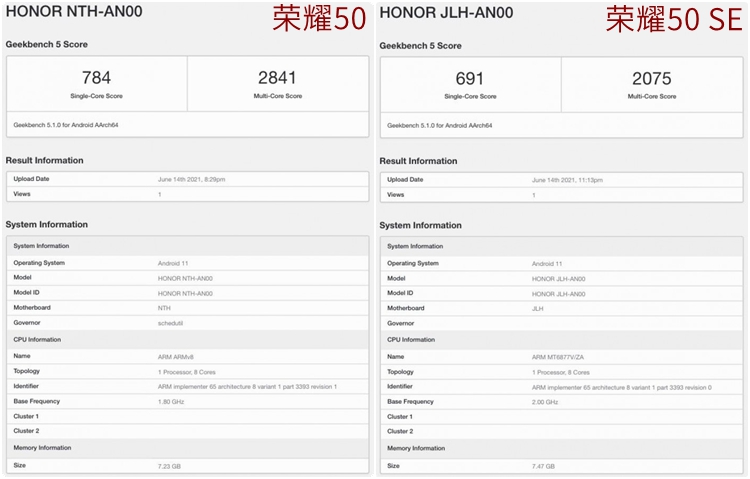Click memory size 7.47 GB
The width and height of the screenshot is (750, 479).
point(543,467)
